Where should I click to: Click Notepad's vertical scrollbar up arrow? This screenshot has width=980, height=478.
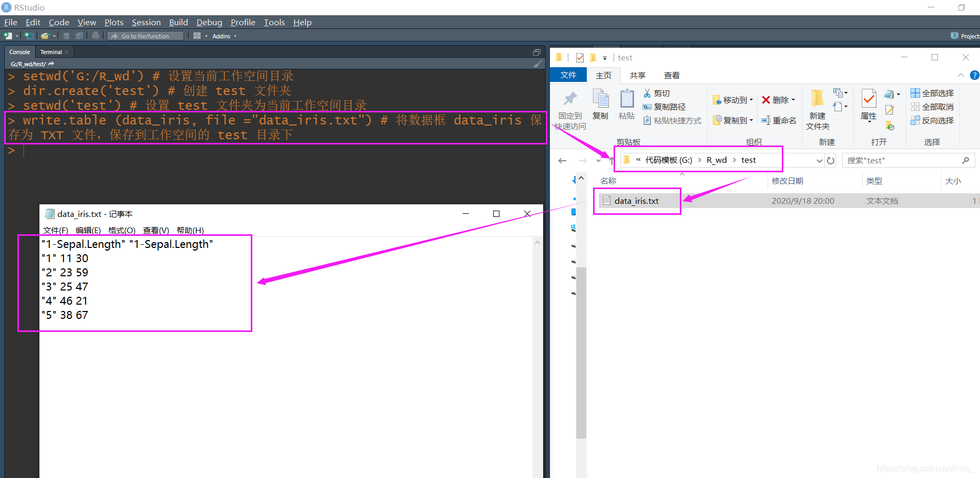537,242
